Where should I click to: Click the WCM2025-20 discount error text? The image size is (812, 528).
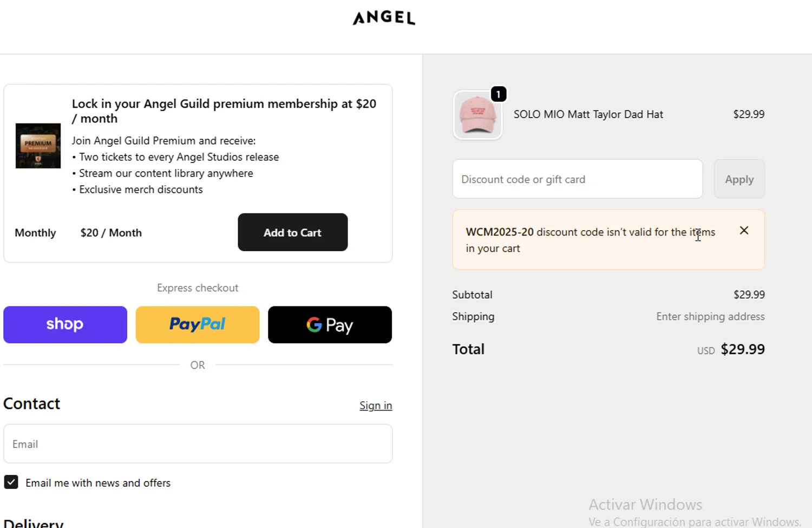point(590,240)
